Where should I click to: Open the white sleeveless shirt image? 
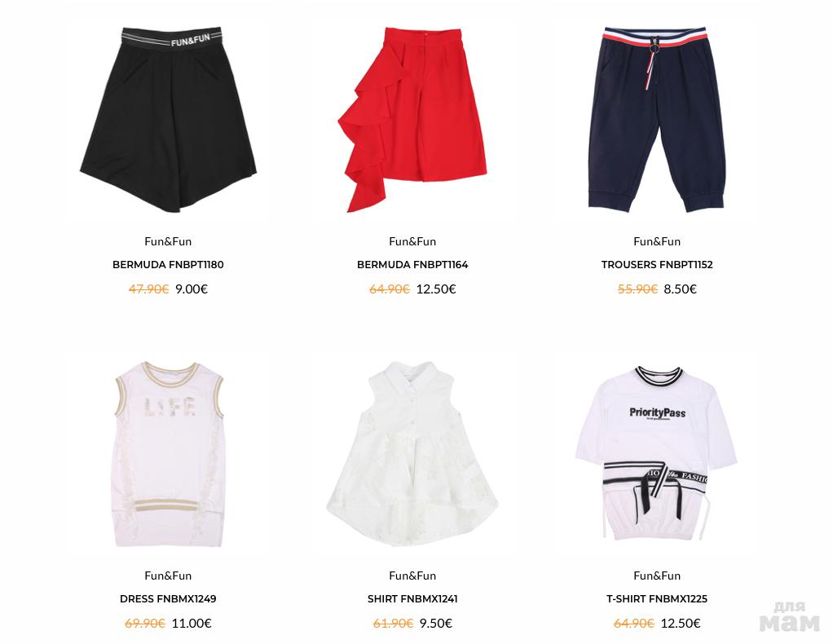pos(412,454)
